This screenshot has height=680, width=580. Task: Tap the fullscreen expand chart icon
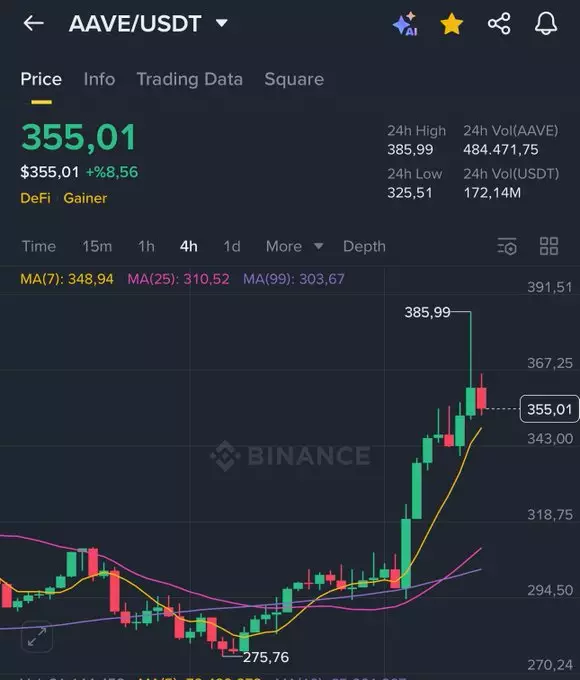click(x=37, y=636)
